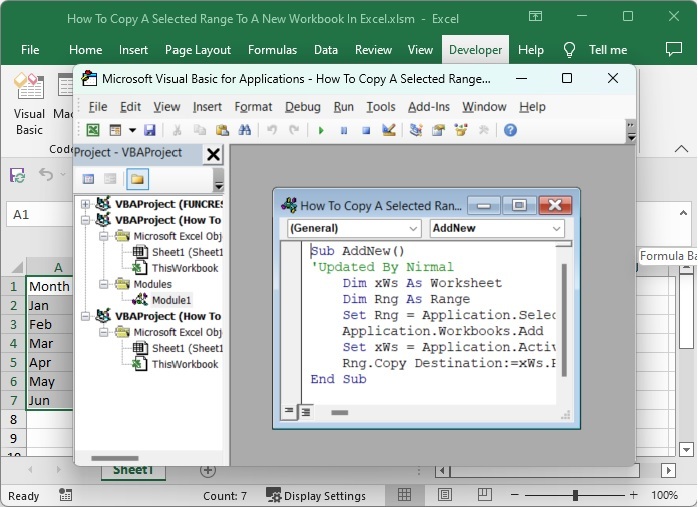Viewport: 698px width, 507px height.
Task: Click the Toolbox icon in VBA toolbar
Action: click(483, 130)
